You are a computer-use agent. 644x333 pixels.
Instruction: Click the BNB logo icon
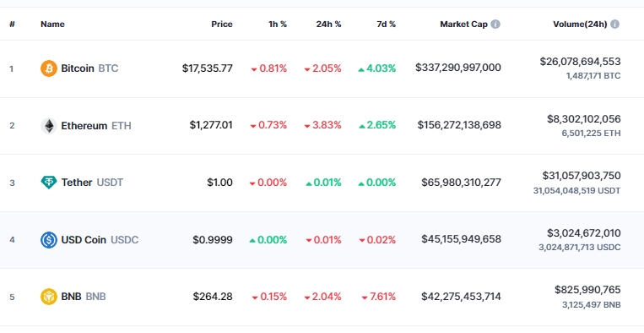48,297
